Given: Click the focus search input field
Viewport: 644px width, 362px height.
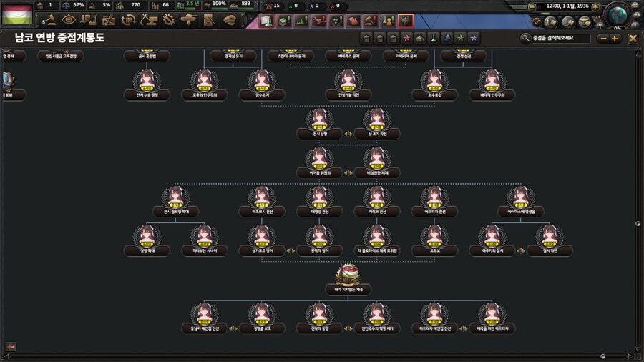Looking at the screenshot, I should pyautogui.click(x=562, y=39).
